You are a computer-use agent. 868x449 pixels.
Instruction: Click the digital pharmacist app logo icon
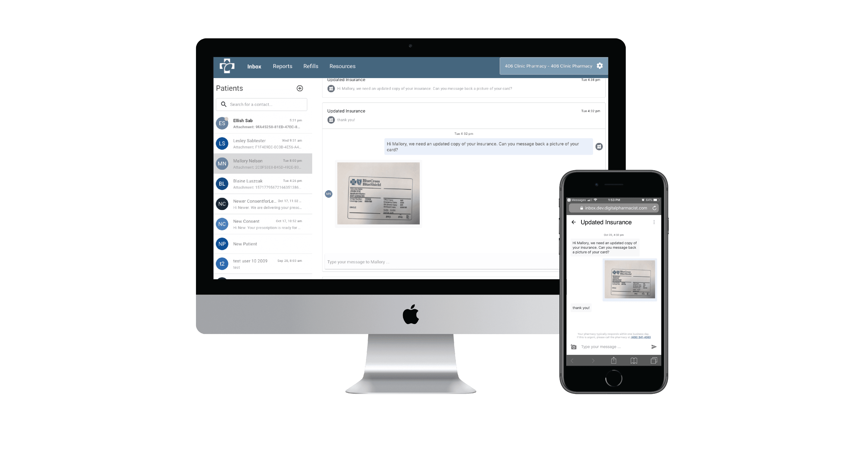coord(227,65)
